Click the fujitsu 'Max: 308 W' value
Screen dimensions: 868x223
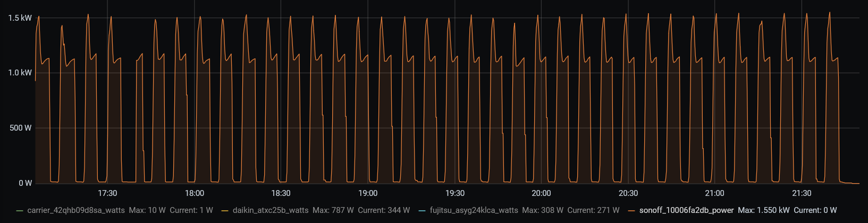(x=543, y=210)
